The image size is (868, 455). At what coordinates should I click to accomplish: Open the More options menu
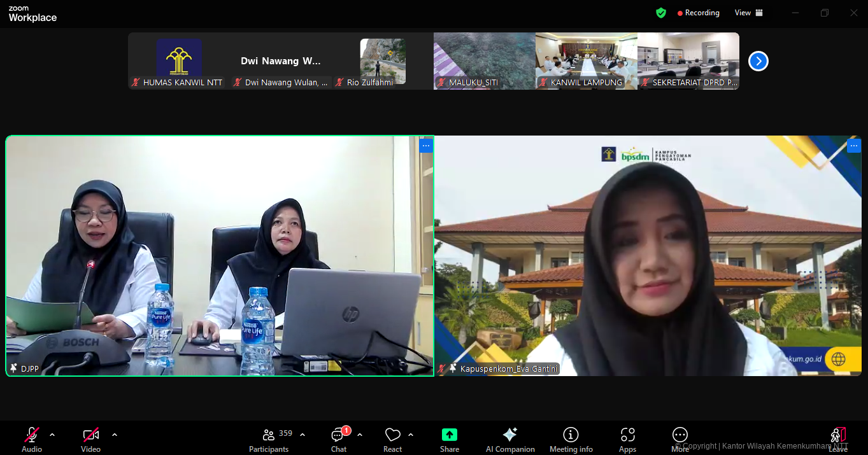680,439
